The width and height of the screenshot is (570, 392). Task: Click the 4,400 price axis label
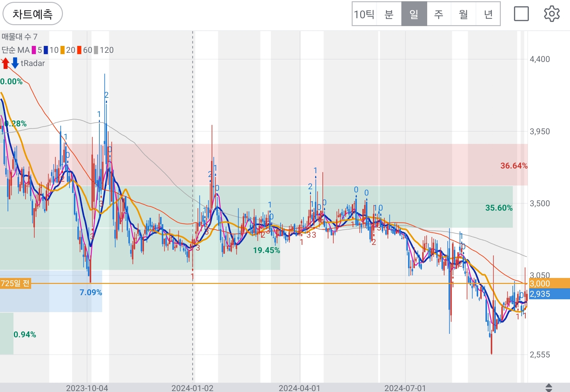click(x=540, y=59)
